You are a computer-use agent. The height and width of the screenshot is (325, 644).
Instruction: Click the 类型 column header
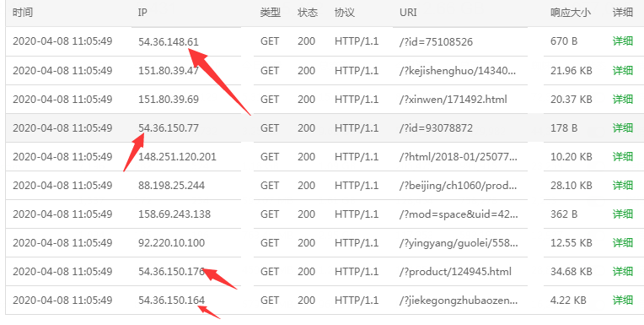click(x=271, y=13)
